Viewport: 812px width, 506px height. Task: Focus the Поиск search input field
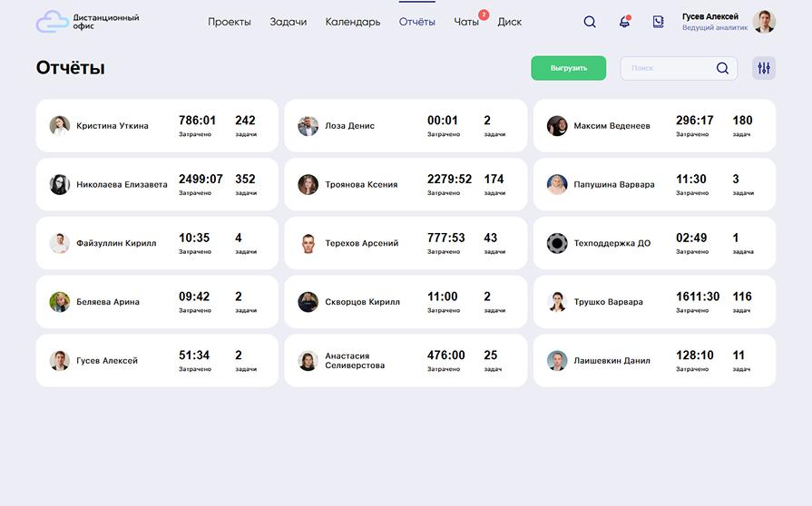click(x=667, y=68)
